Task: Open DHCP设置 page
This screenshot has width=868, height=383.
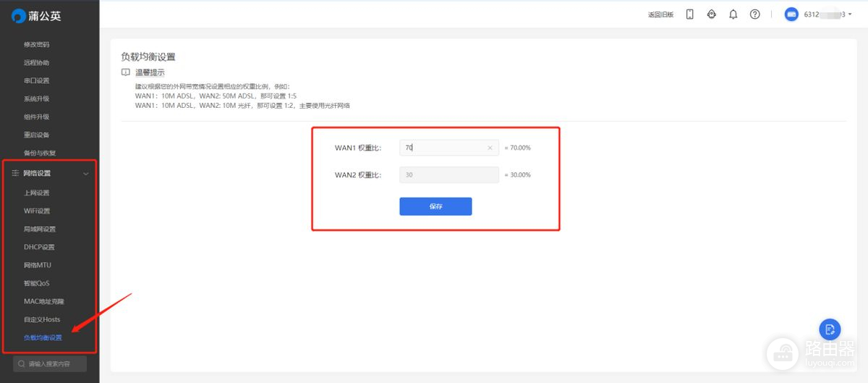Action: pos(39,247)
